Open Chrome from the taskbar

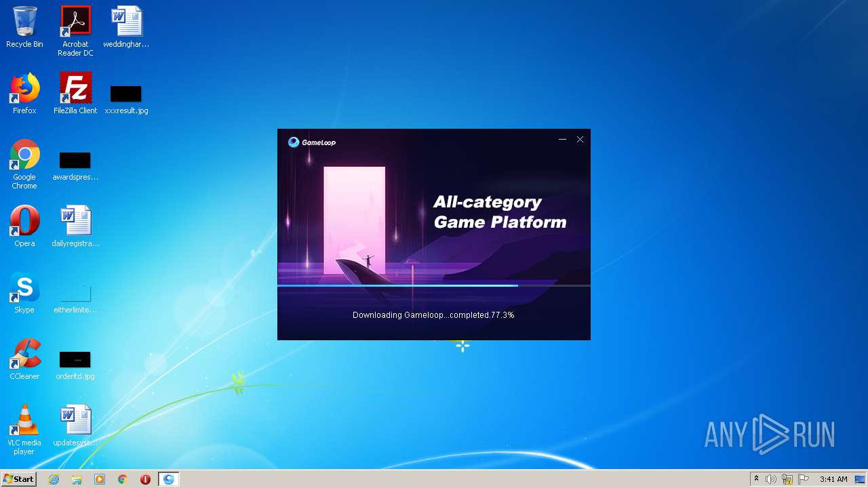click(x=123, y=479)
